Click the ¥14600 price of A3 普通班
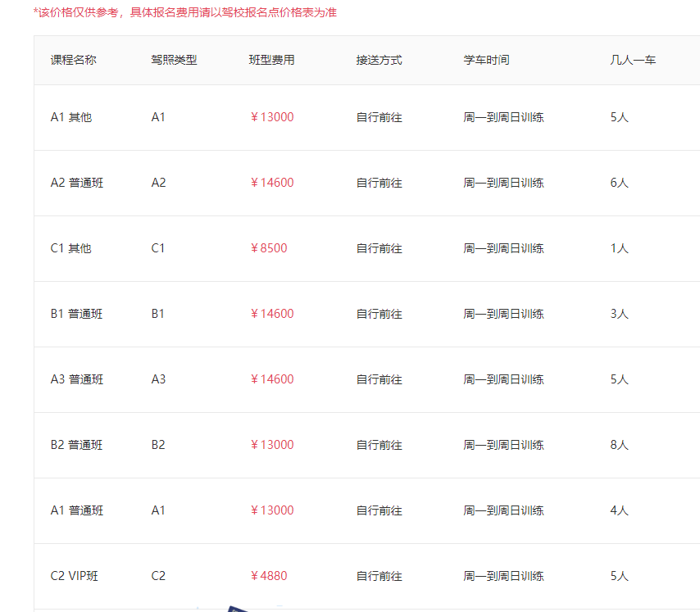The width and height of the screenshot is (700, 612). click(275, 379)
